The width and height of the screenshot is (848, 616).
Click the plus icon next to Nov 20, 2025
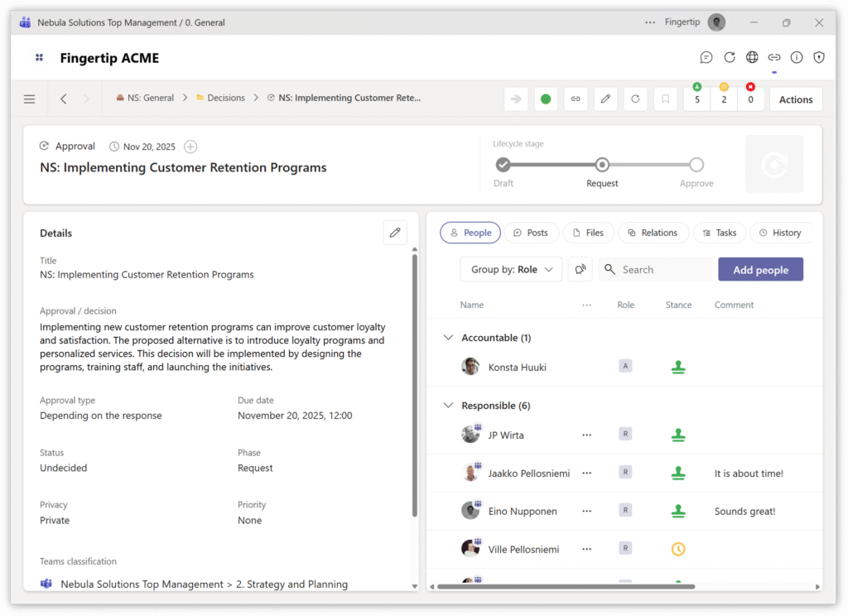coord(190,147)
